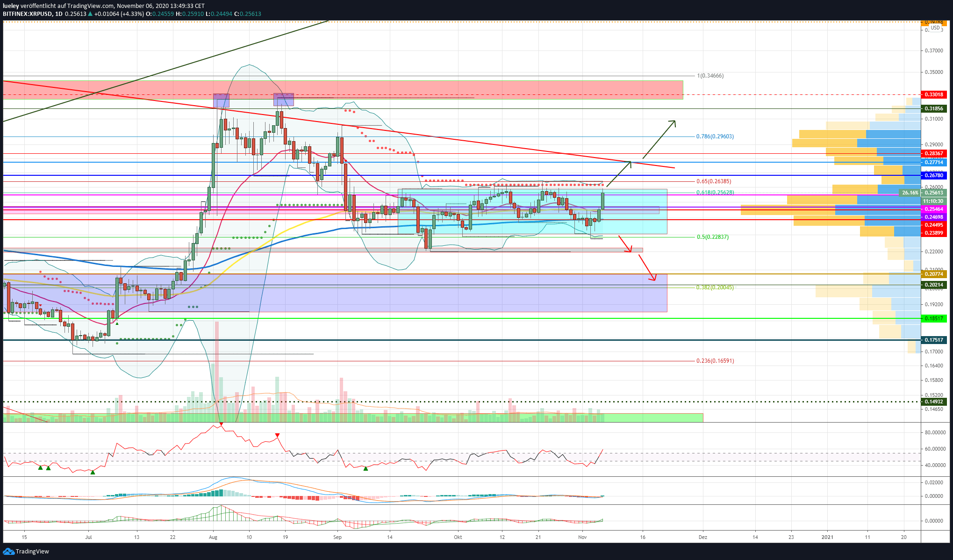Click the 0.24495 red price label

click(934, 225)
